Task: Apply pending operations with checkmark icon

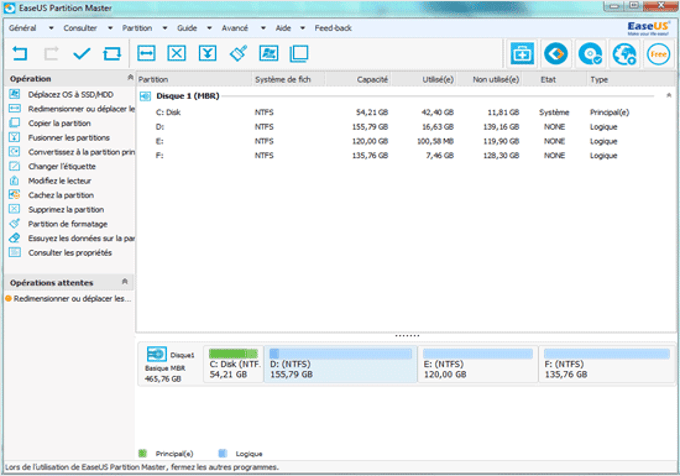Action: pos(82,54)
